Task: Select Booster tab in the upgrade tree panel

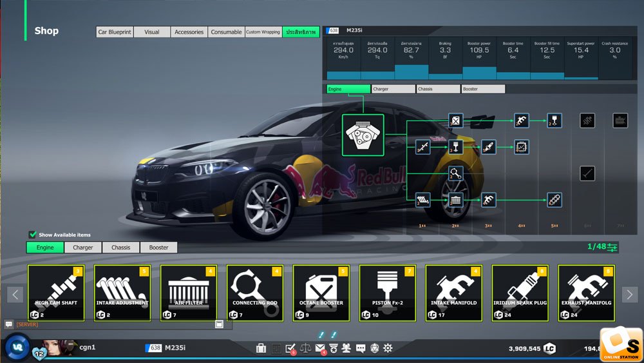Action: [483, 89]
